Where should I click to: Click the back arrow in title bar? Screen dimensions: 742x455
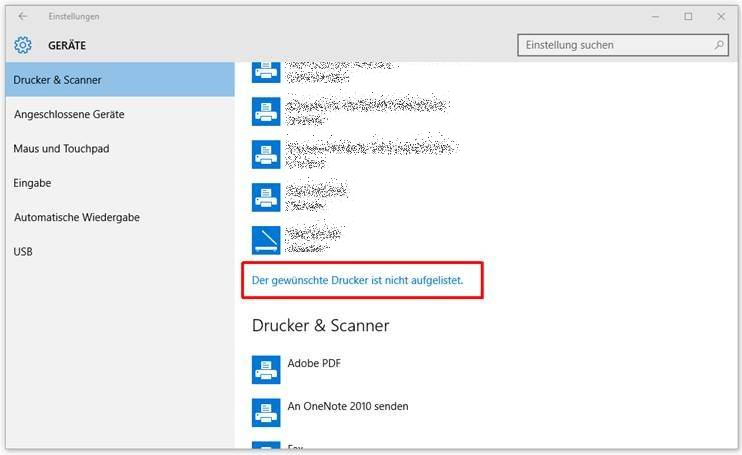pos(23,17)
